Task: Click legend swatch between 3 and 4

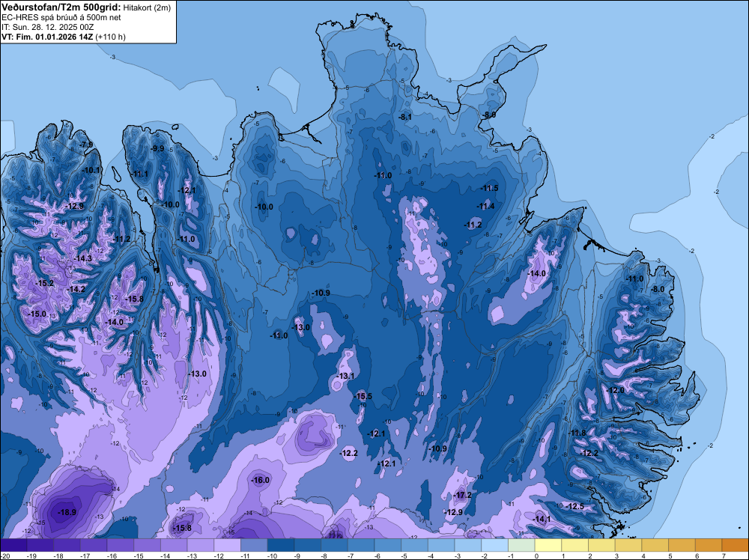Action: coord(628,545)
